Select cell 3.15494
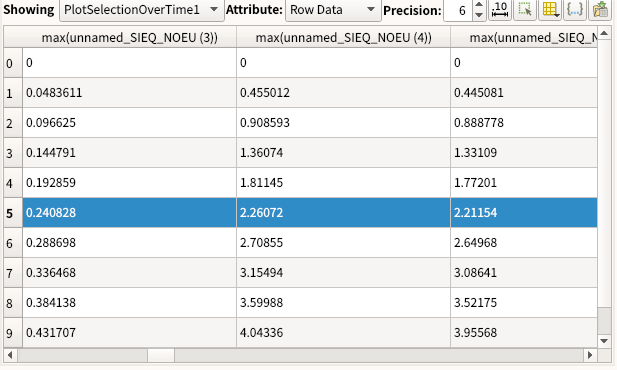This screenshot has height=370, width=617. [x=344, y=273]
